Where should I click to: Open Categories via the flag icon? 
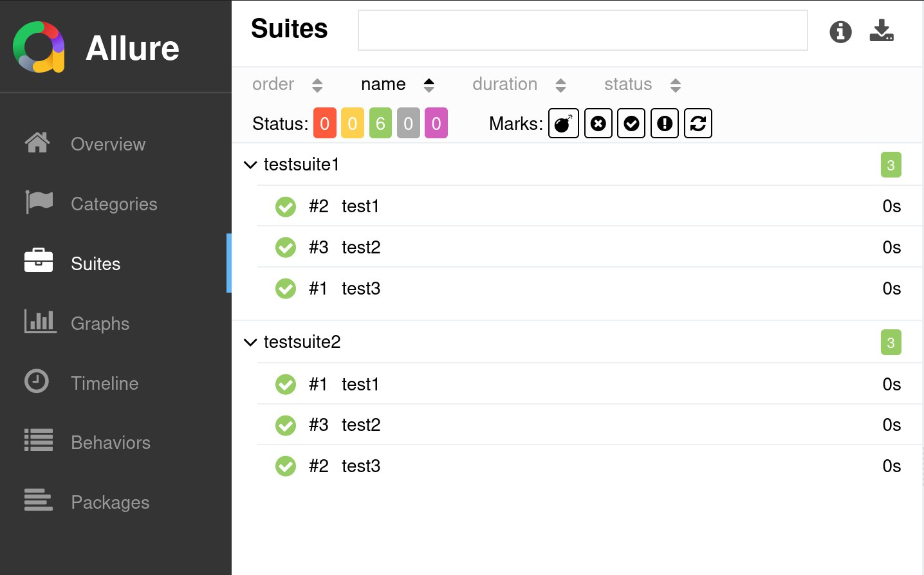pos(39,203)
